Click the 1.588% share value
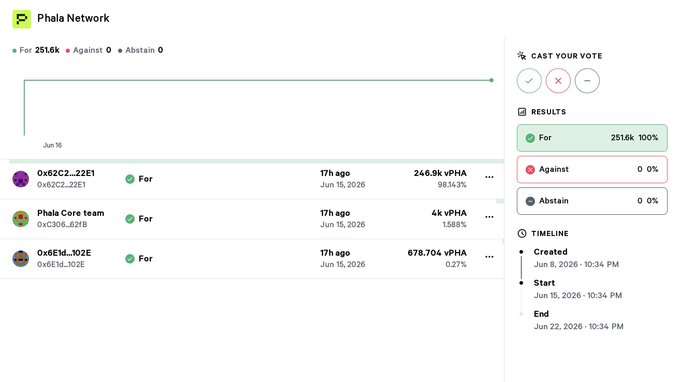The width and height of the screenshot is (680, 382). (454, 225)
